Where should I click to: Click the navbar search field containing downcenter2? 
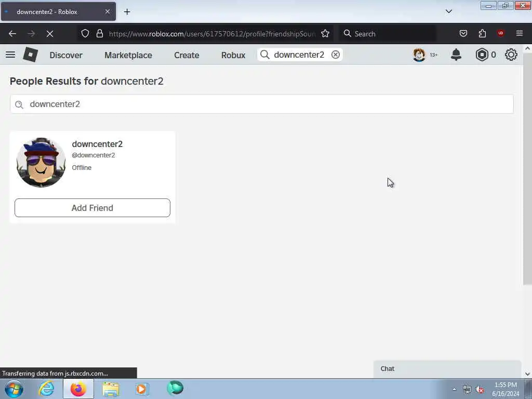pos(299,55)
